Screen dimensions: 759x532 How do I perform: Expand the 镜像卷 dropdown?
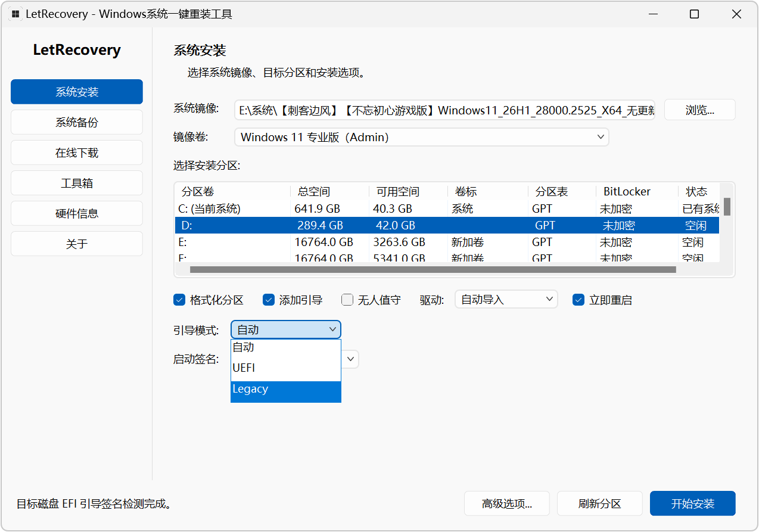coord(422,137)
